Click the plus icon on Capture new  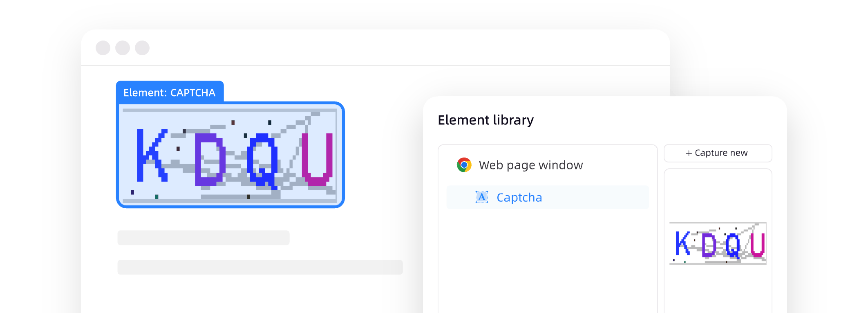(x=689, y=153)
